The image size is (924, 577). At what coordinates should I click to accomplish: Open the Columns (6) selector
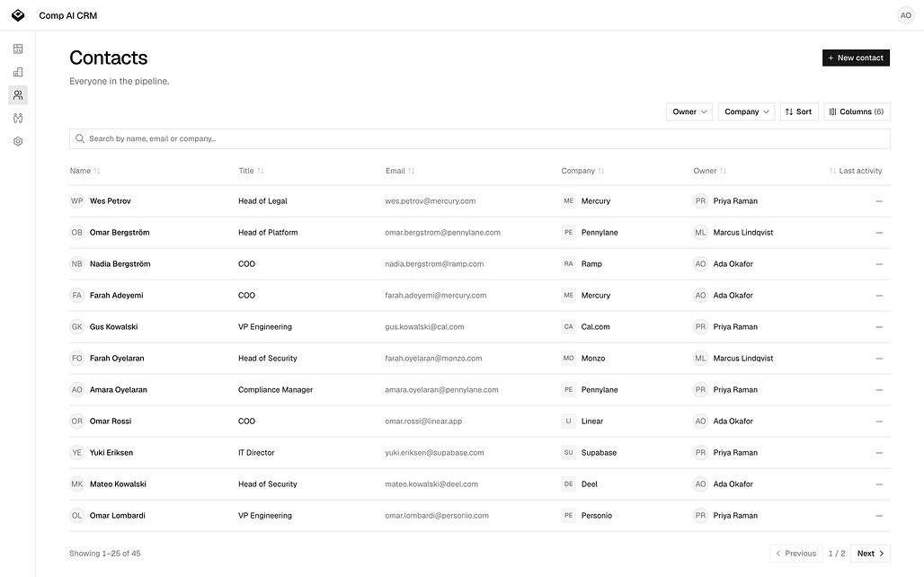[857, 111]
